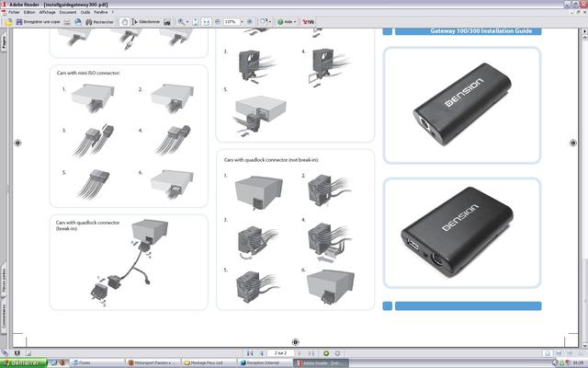
Task: Click Enregistrer une copie button
Action: (38, 22)
